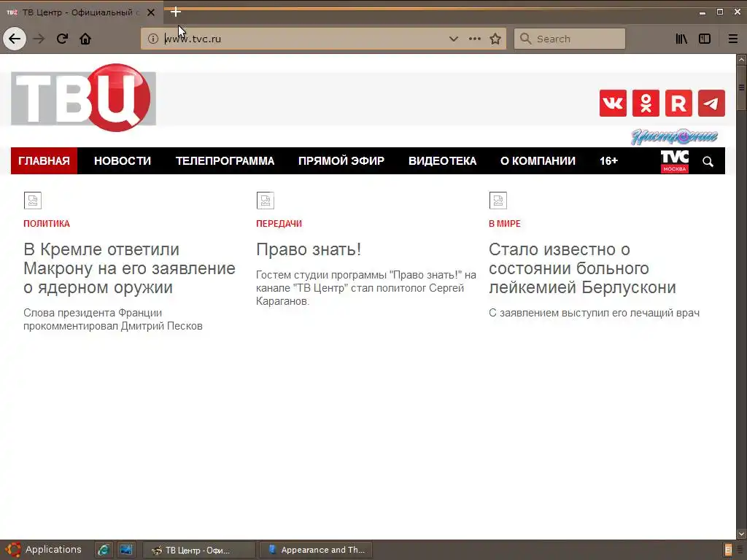Open the Berlusconi leukemia article headline

[582, 268]
